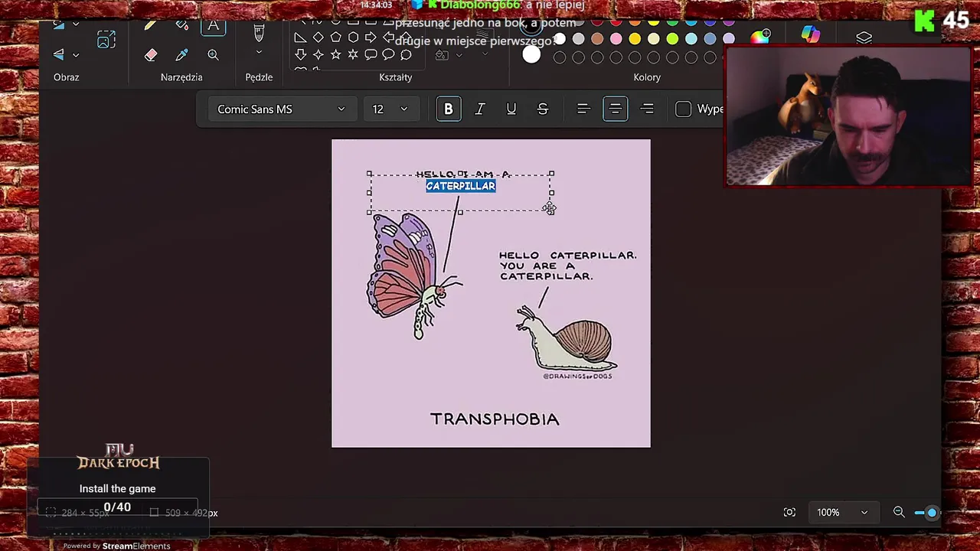The height and width of the screenshot is (551, 980).
Task: Toggle strikethrough text formatting
Action: (543, 109)
